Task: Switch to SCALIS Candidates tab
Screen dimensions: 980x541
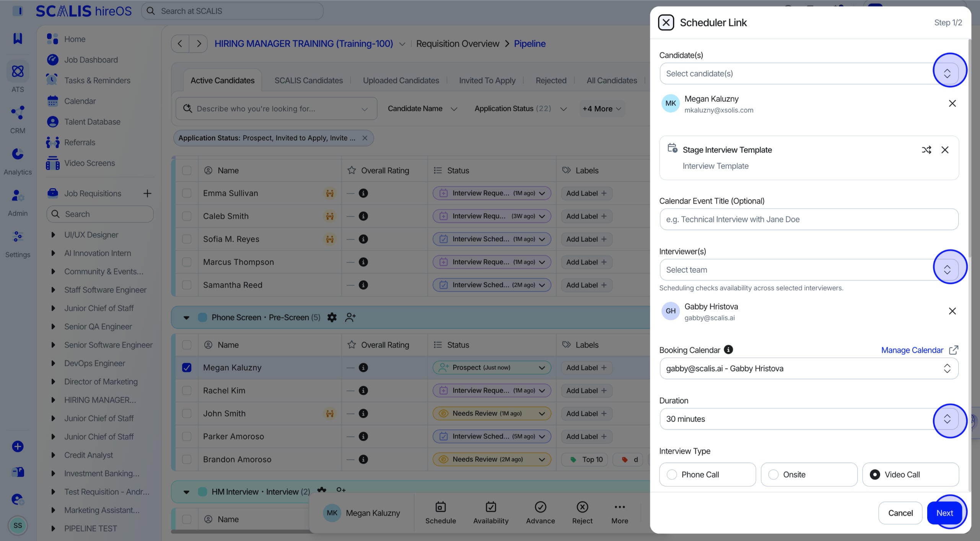Action: pos(308,81)
